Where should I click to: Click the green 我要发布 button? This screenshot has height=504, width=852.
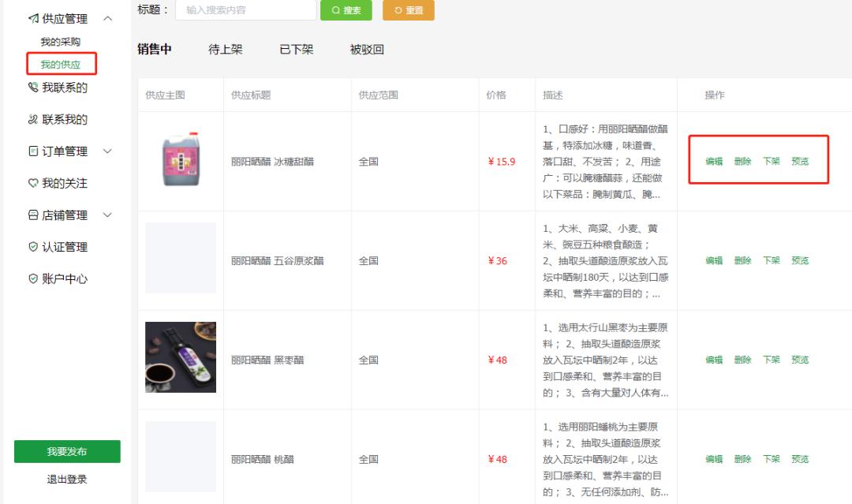(67, 451)
